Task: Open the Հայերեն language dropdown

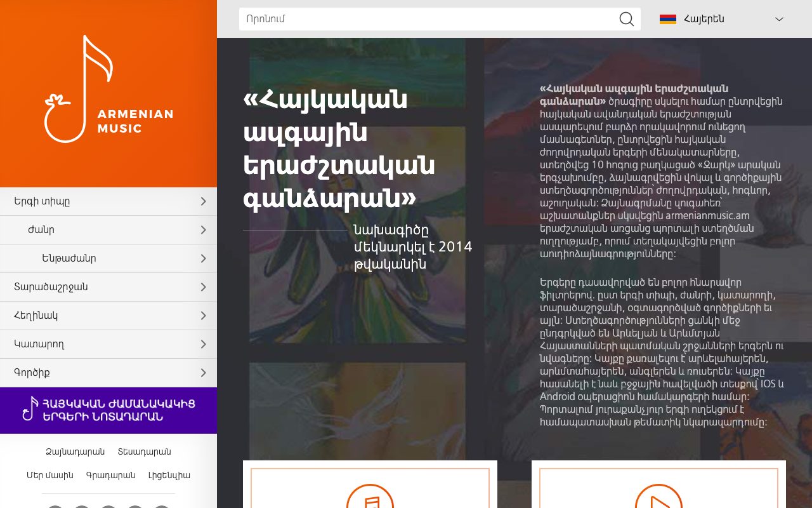Action: 722,19
